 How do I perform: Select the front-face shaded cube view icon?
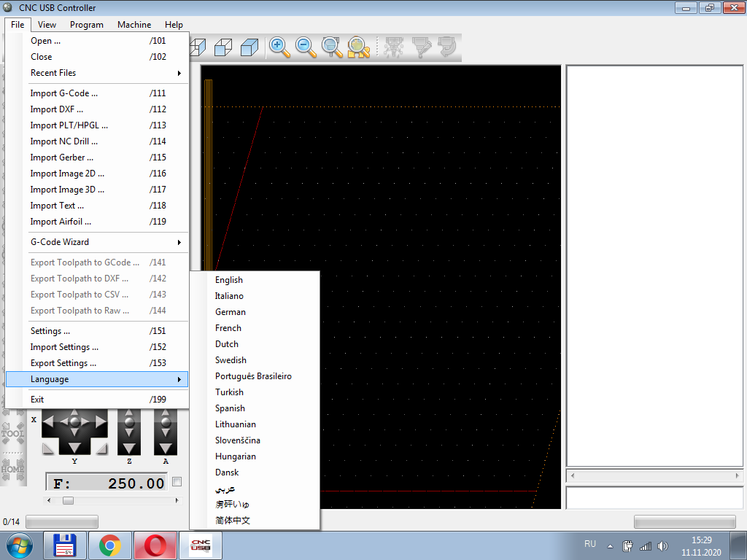coord(223,47)
